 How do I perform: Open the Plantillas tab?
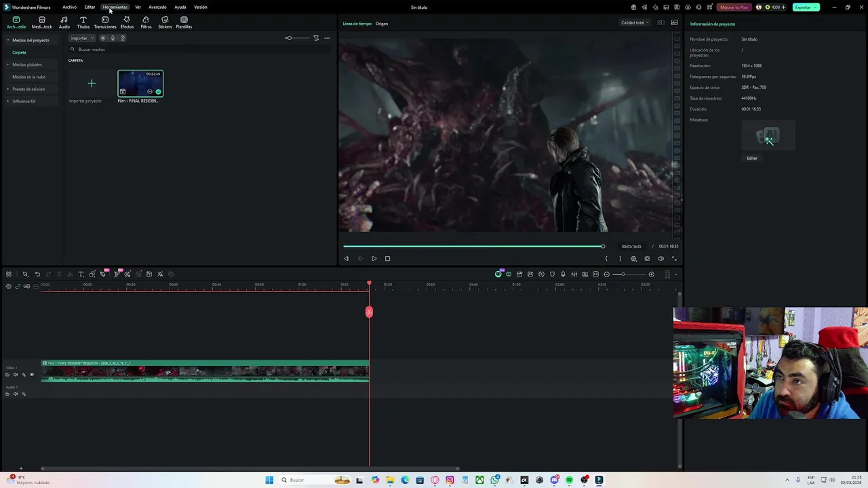click(x=184, y=22)
